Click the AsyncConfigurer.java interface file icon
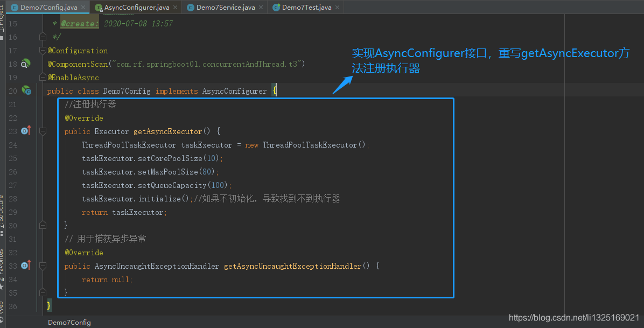The height and width of the screenshot is (328, 644). 99,8
